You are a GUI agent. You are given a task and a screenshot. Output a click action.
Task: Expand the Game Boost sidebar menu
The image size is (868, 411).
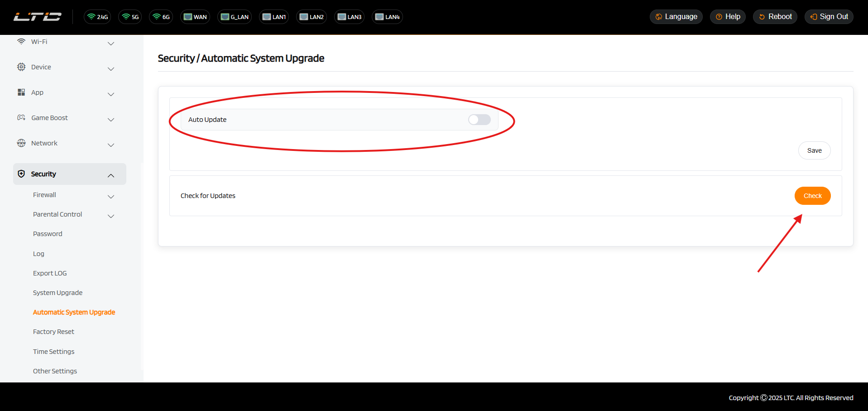(66, 118)
